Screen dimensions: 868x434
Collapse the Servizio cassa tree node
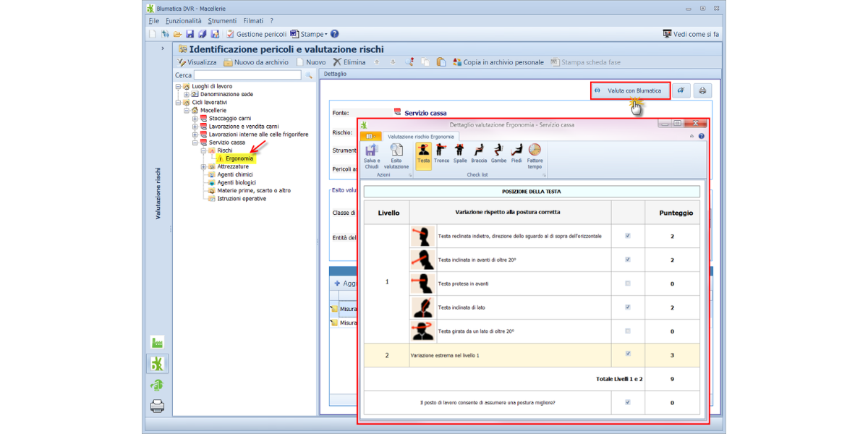tap(195, 142)
